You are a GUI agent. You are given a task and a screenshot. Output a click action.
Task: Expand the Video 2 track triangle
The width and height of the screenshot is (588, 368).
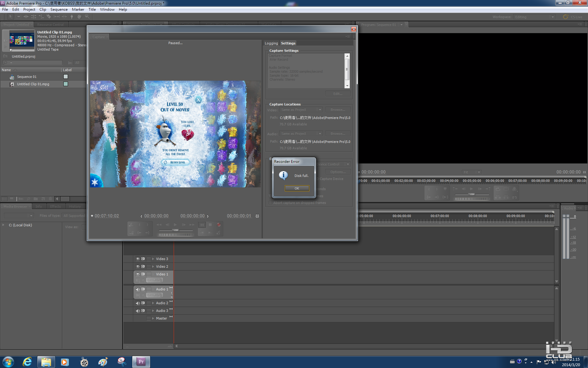pyautogui.click(x=153, y=266)
